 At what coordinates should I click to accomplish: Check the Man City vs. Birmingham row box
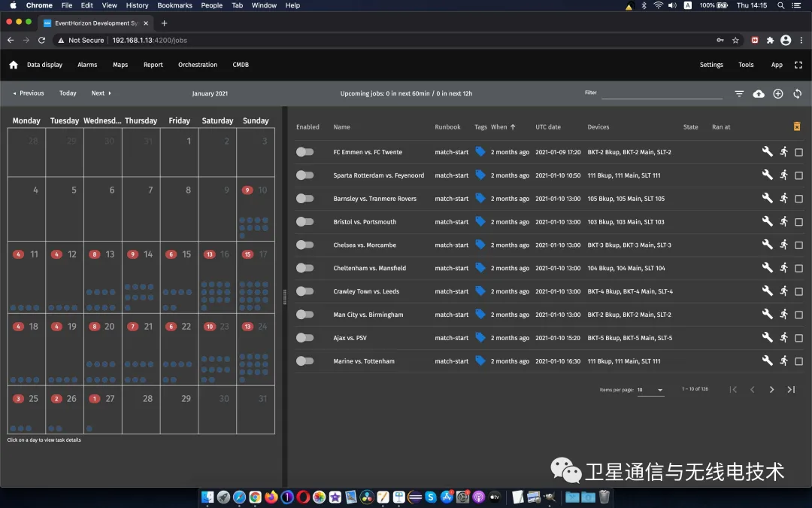798,315
